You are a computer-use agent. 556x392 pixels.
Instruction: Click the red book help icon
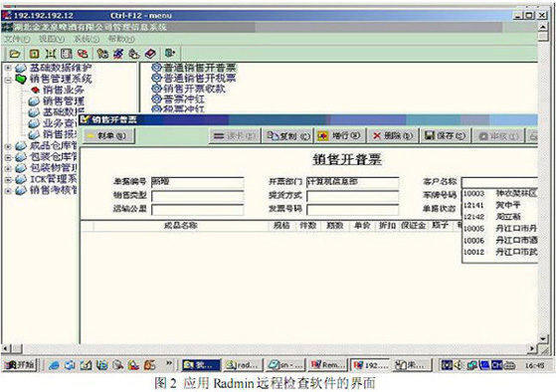click(150, 54)
